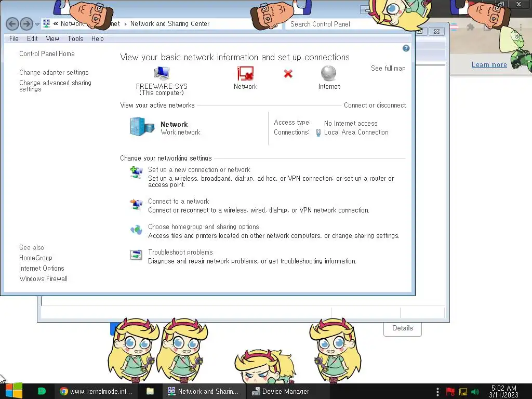The height and width of the screenshot is (399, 532).
Task: Go to Control Panel Home
Action: coord(47,54)
